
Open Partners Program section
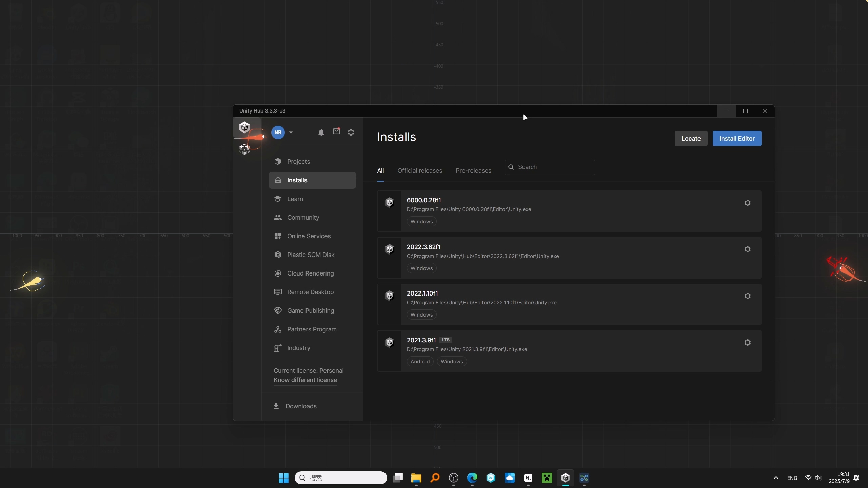coord(312,329)
